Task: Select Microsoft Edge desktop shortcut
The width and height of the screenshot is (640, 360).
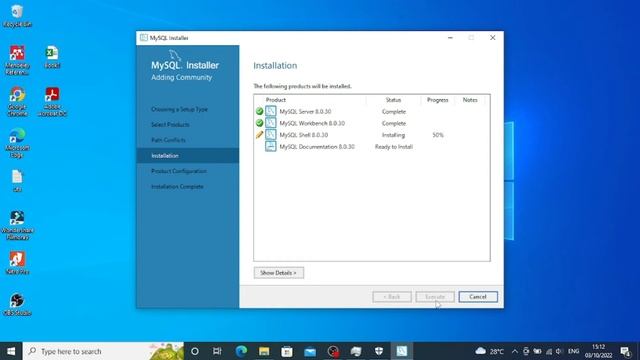Action: click(x=17, y=143)
